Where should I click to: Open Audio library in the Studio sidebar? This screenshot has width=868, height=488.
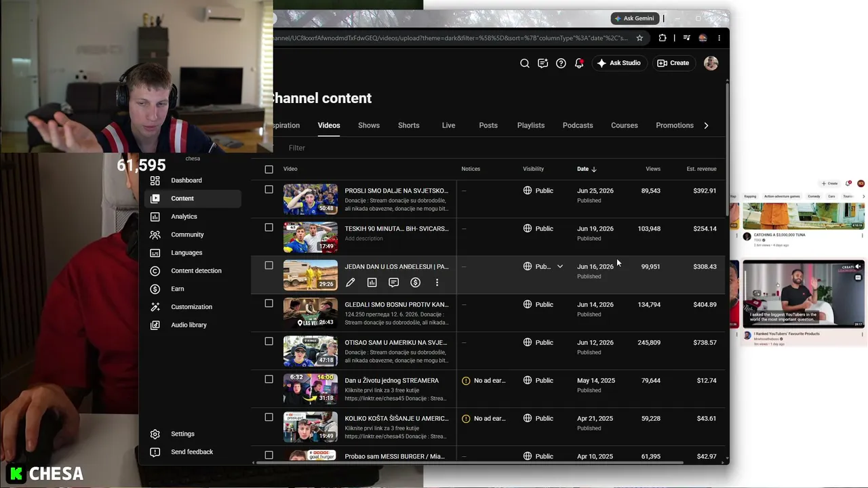(193, 325)
